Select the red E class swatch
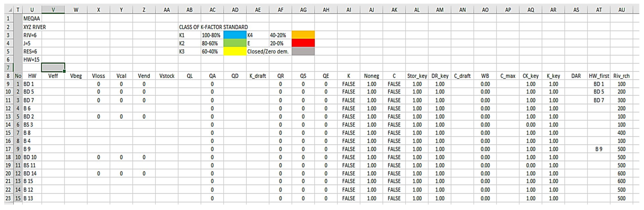Image resolution: width=644 pixels, height=210 pixels. click(x=303, y=43)
